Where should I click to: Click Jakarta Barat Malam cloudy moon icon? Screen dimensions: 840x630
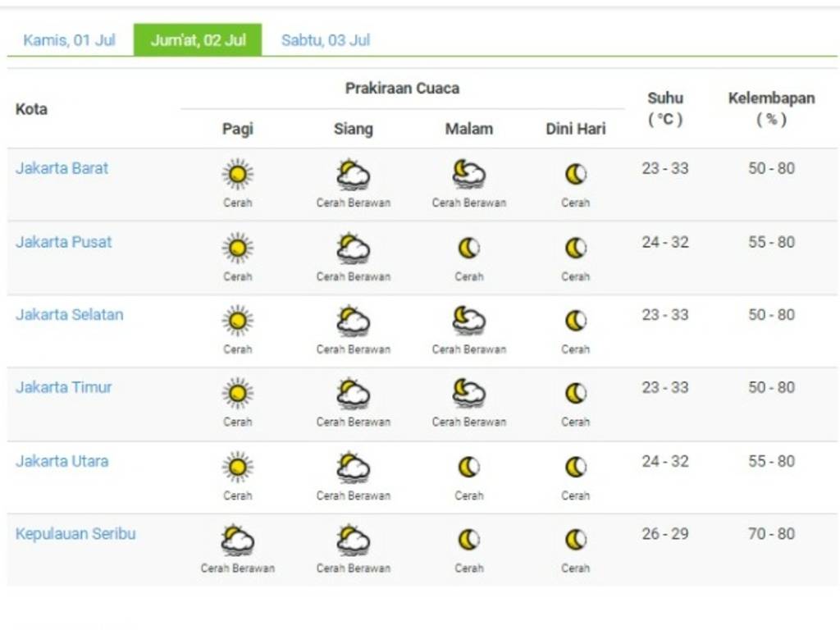468,174
